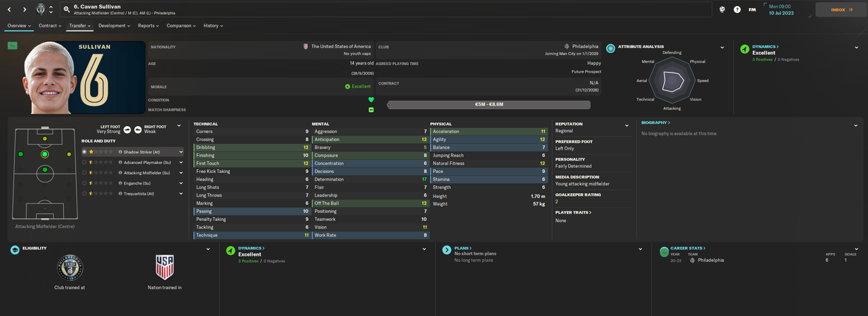The height and width of the screenshot is (316, 868).
Task: Click the Plans panel icon
Action: coord(447,250)
